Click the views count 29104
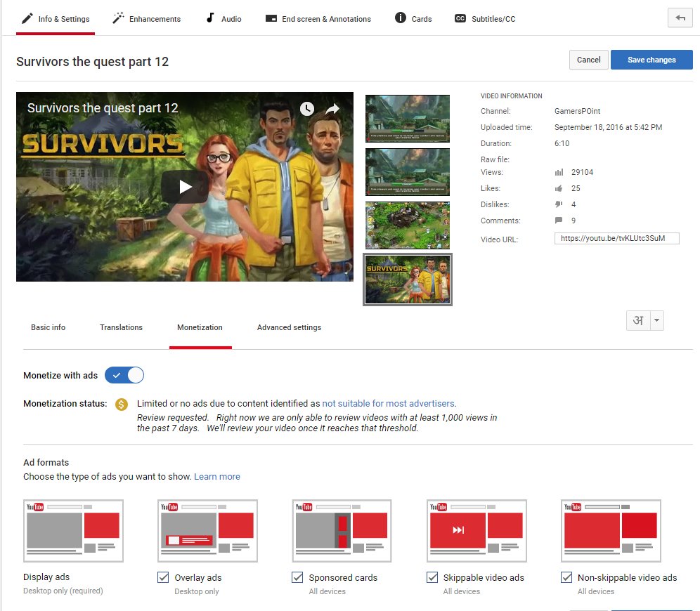The image size is (700, 611). tap(582, 172)
